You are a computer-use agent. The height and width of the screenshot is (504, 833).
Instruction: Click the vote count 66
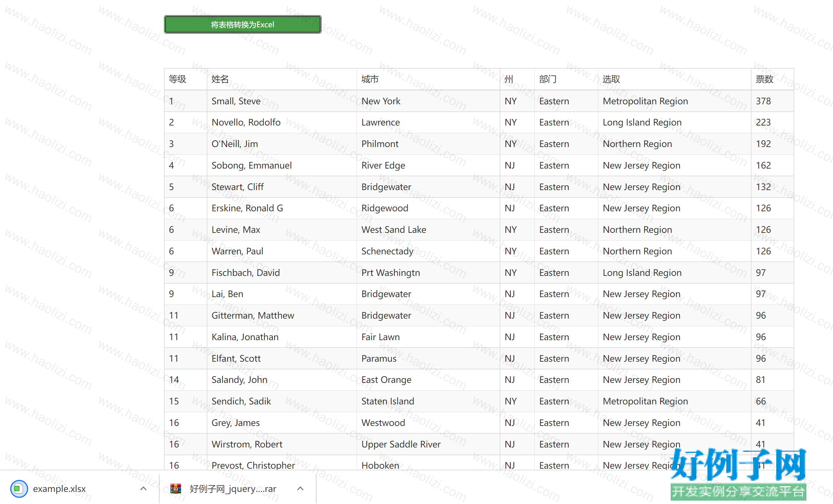coord(761,401)
